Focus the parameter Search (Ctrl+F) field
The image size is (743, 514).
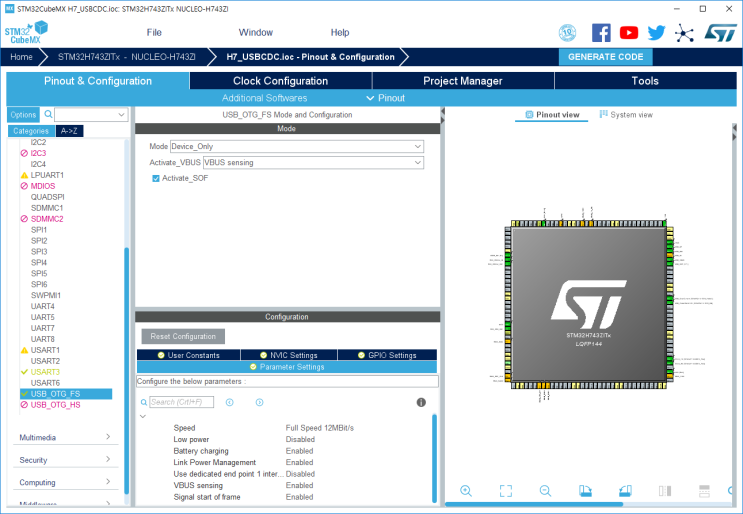pos(181,402)
